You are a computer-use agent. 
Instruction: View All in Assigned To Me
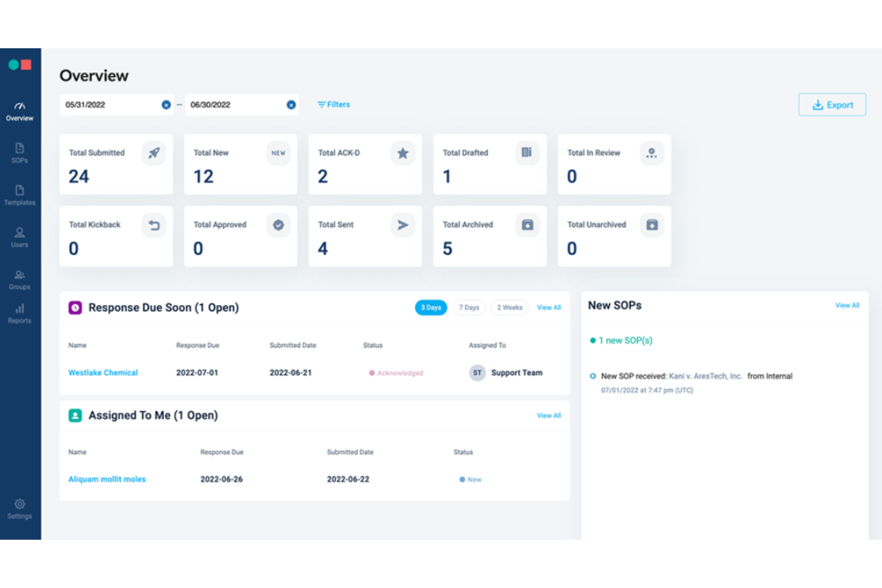point(549,415)
